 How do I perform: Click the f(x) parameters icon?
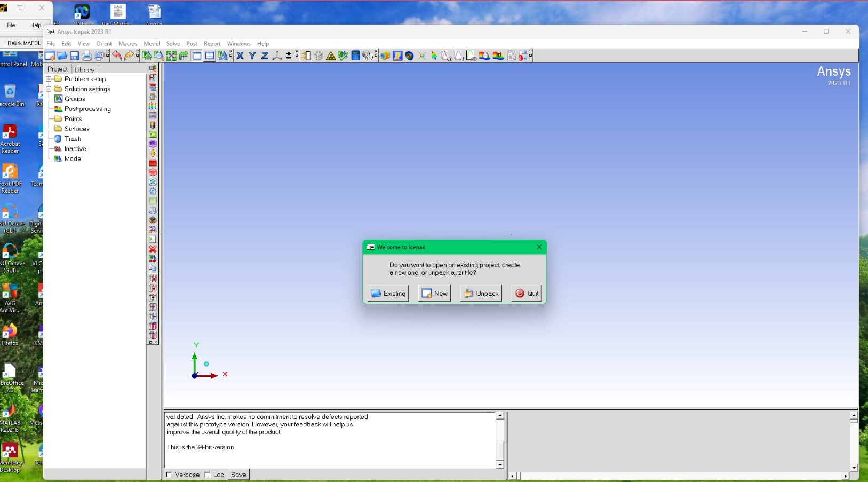point(368,56)
